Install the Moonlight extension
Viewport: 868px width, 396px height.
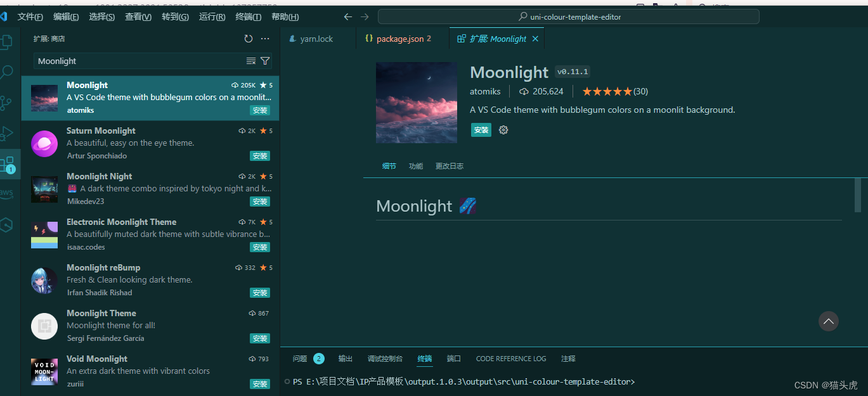[x=481, y=129]
